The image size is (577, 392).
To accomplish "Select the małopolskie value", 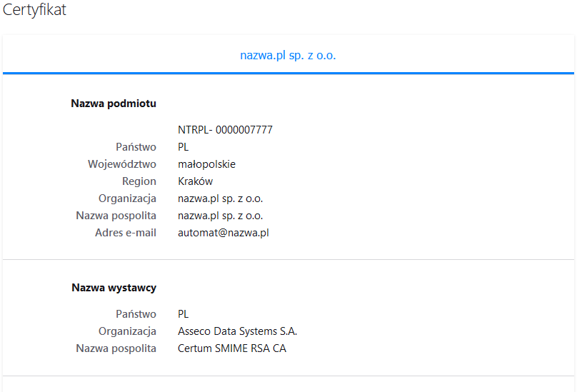I will (x=206, y=164).
